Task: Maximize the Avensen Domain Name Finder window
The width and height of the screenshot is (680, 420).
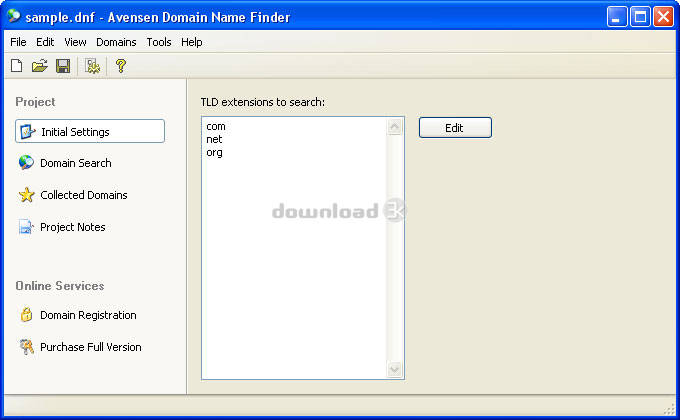Action: (x=640, y=17)
